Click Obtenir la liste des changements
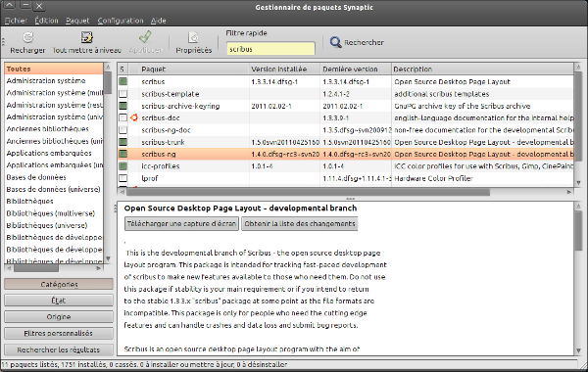 coord(300,223)
